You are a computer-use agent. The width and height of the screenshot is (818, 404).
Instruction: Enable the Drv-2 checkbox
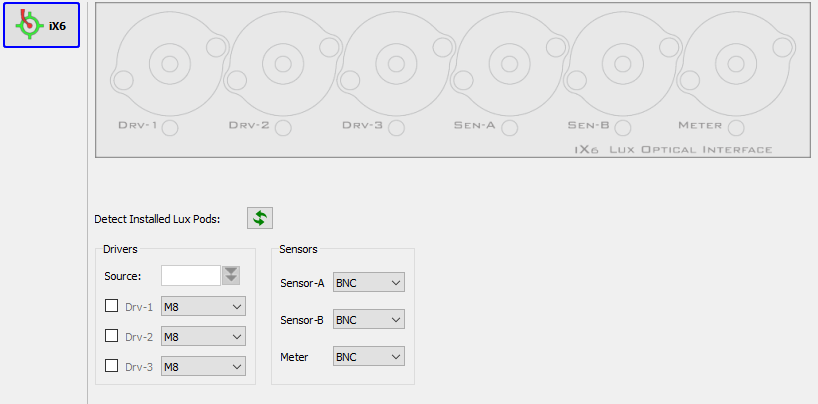point(112,337)
